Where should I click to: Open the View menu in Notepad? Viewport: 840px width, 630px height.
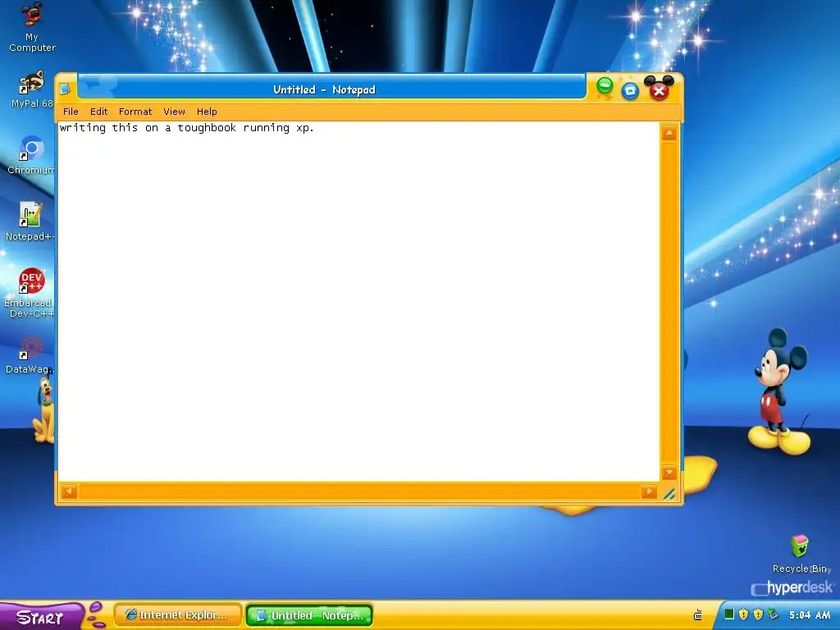(x=174, y=112)
